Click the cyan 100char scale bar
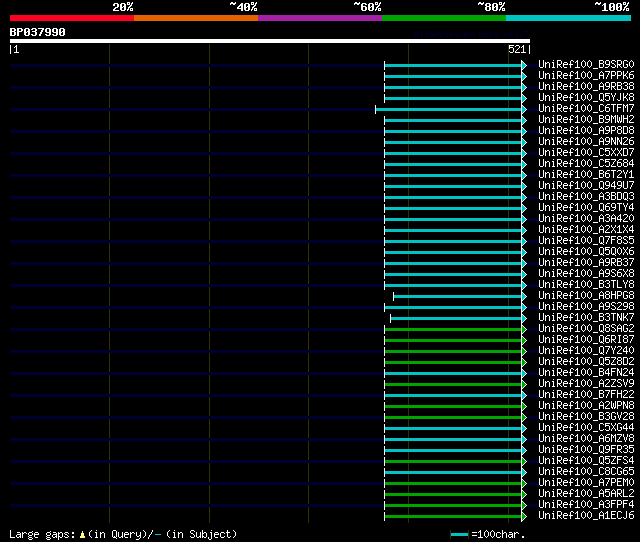640x542 pixels. tap(459, 534)
